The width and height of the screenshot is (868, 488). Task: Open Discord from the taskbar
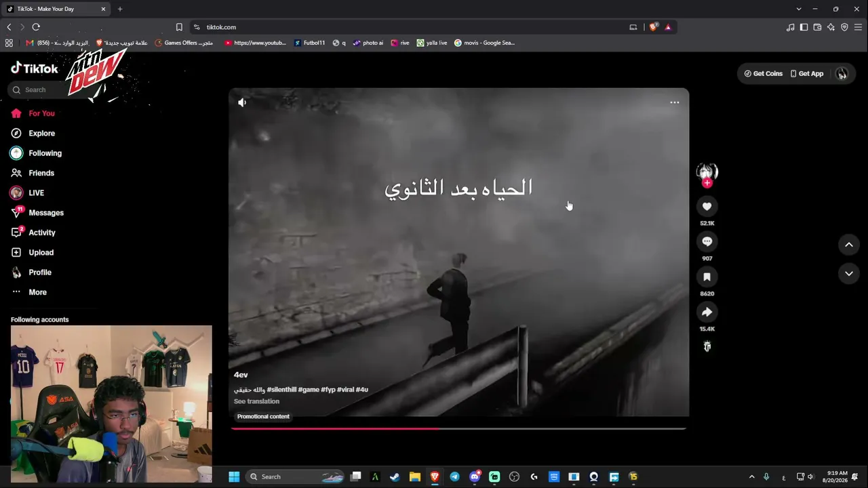(x=475, y=476)
